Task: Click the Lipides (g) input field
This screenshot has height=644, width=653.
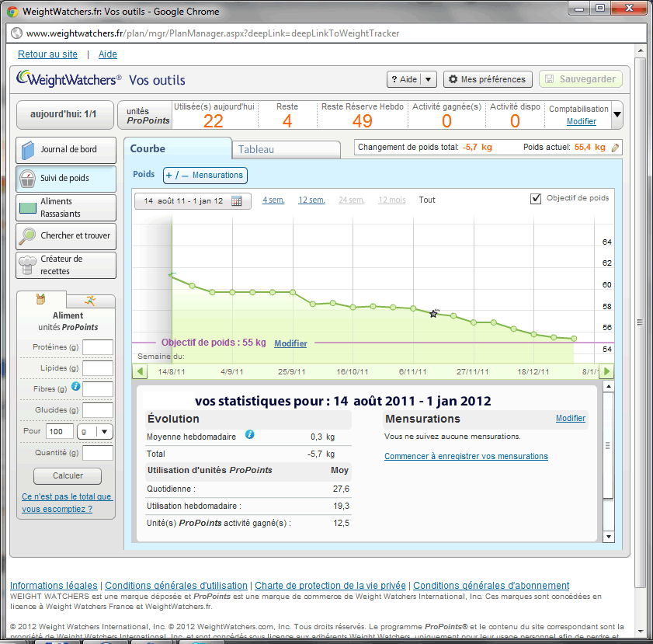Action: click(x=98, y=368)
